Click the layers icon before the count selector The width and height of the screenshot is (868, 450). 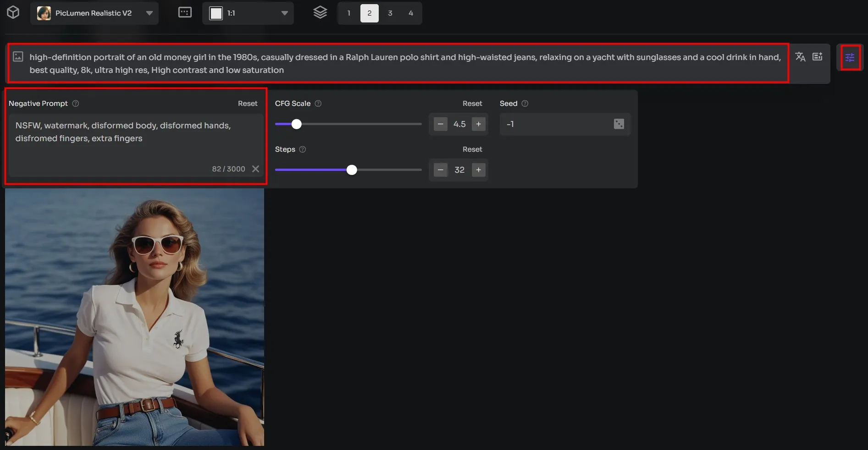(320, 12)
